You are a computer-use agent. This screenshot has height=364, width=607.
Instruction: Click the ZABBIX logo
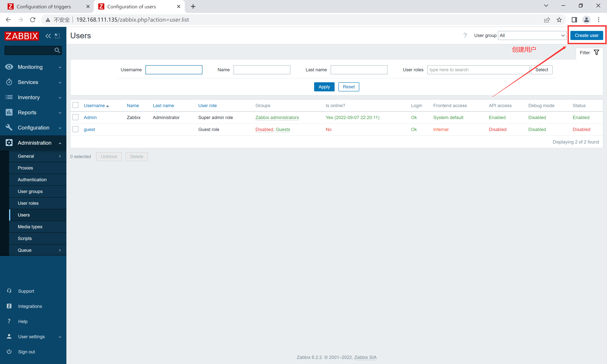(22, 36)
